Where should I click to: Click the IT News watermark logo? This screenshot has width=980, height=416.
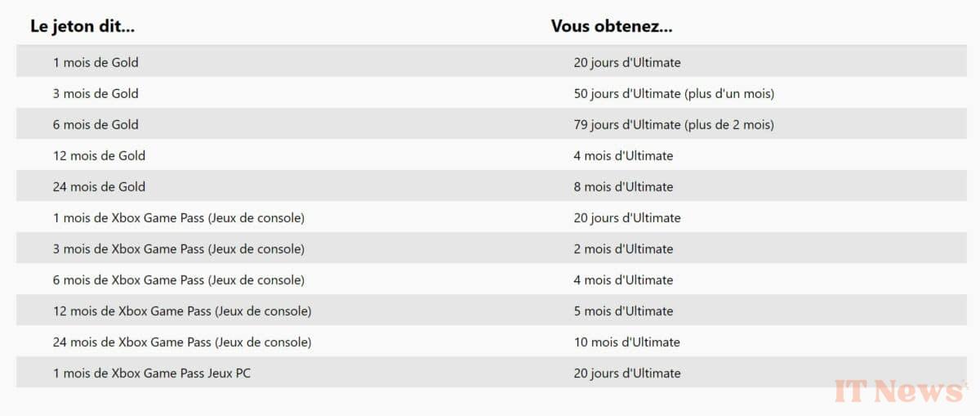[899, 391]
